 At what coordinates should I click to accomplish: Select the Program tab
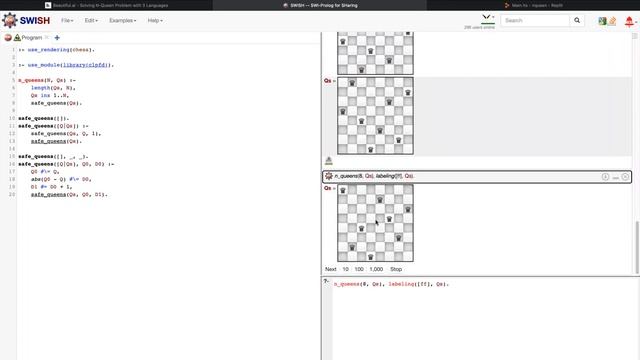pos(31,38)
